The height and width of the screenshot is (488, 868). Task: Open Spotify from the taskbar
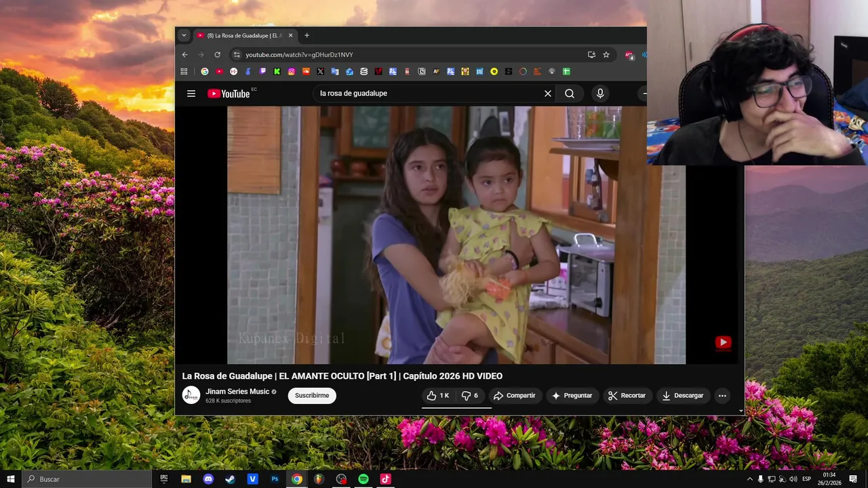[363, 479]
